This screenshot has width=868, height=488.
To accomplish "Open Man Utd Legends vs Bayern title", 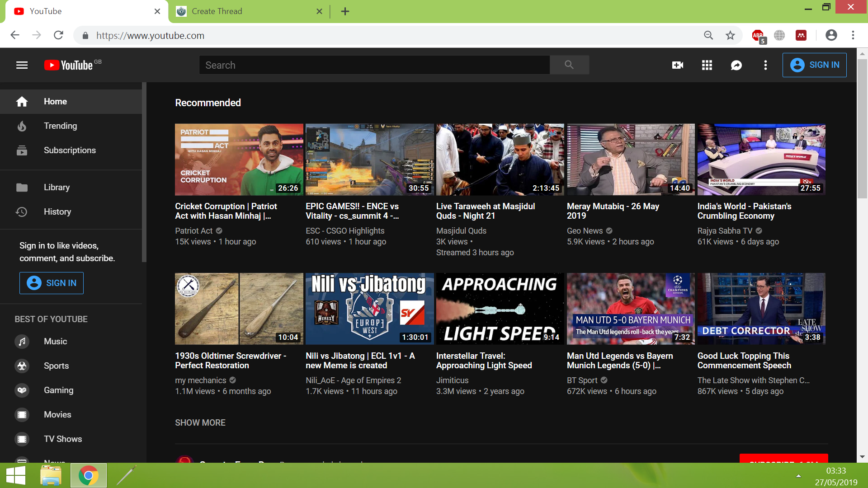I will coord(620,361).
